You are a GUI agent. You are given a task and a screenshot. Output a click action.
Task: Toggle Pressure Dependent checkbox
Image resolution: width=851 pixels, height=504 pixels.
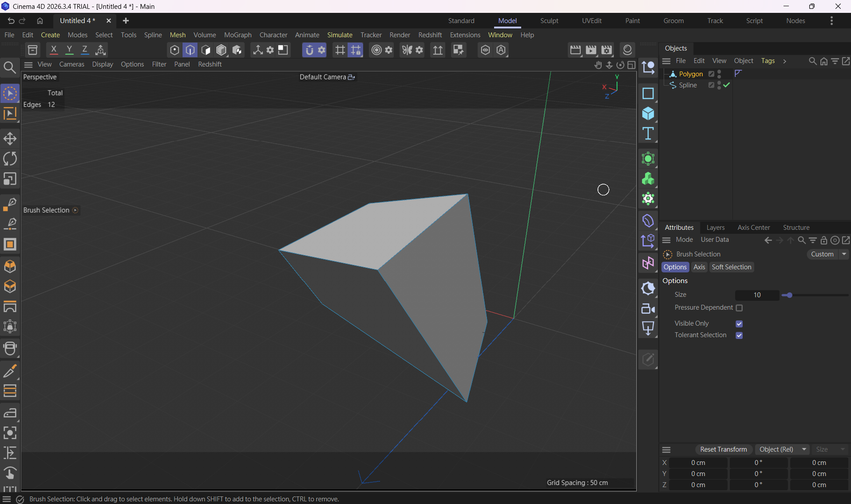pos(739,308)
